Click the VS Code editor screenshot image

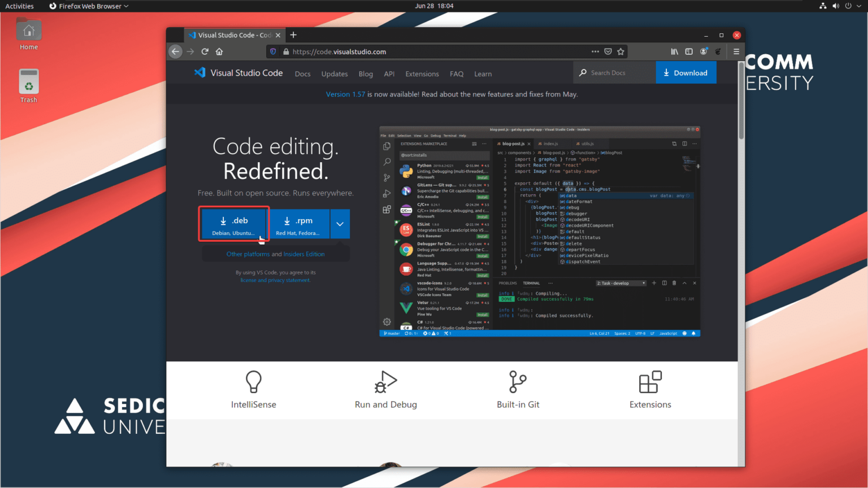point(540,232)
